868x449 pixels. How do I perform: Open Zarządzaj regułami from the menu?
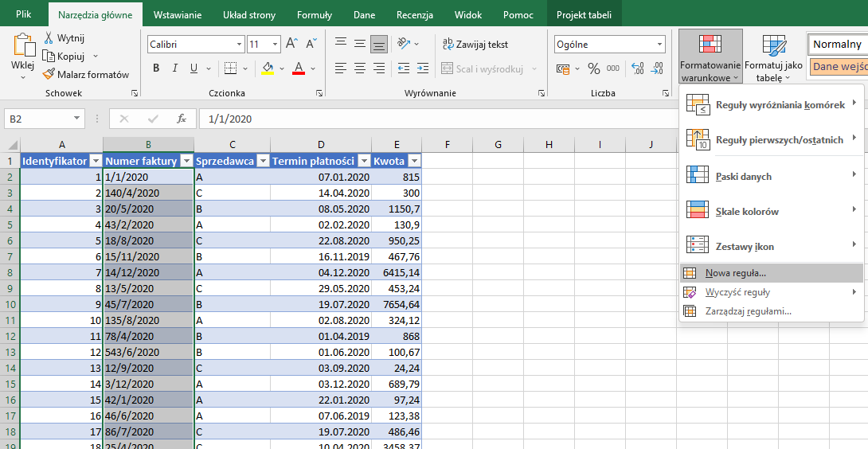click(748, 310)
